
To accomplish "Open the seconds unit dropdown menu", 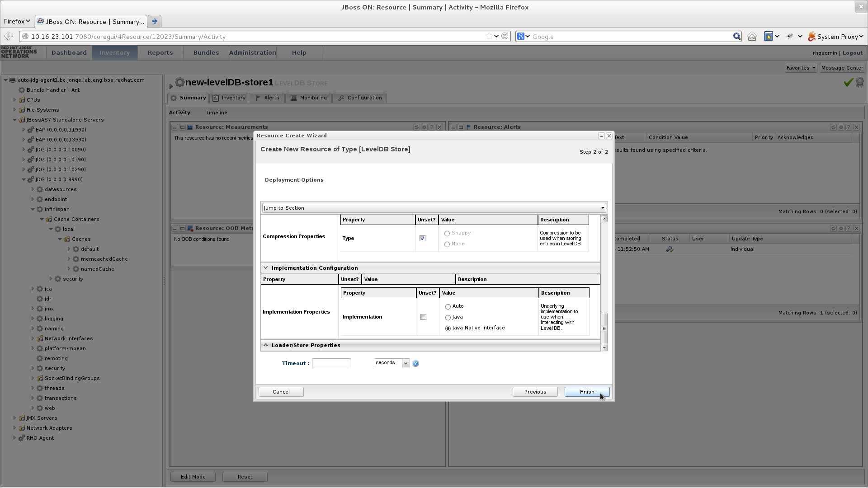I will 406,363.
